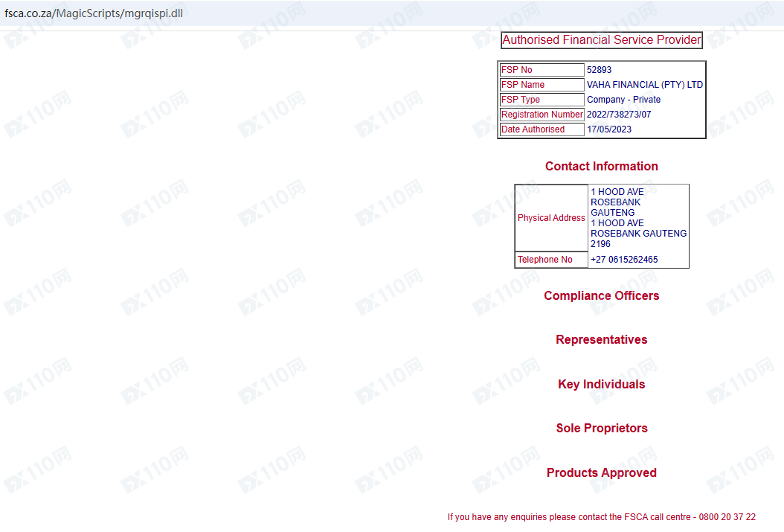Screen dimensions: 784x532
Task: Click the FSP Type label cell
Action: tap(542, 100)
